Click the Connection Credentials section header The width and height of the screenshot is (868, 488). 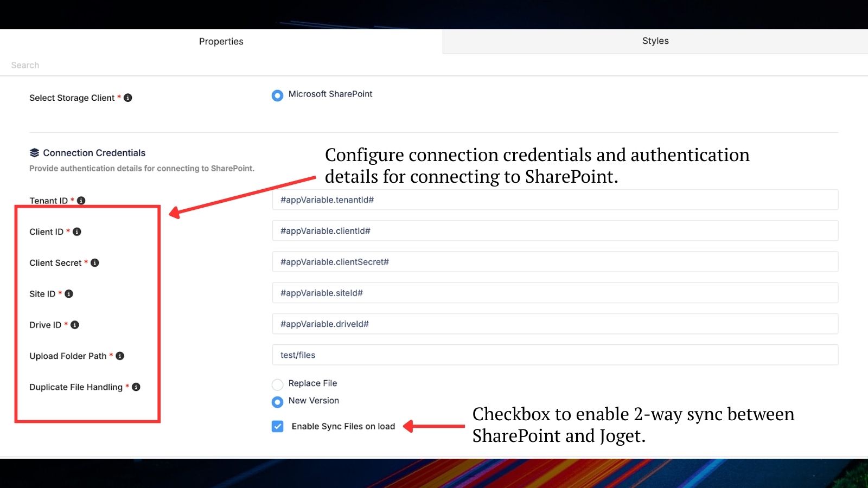[x=94, y=153]
